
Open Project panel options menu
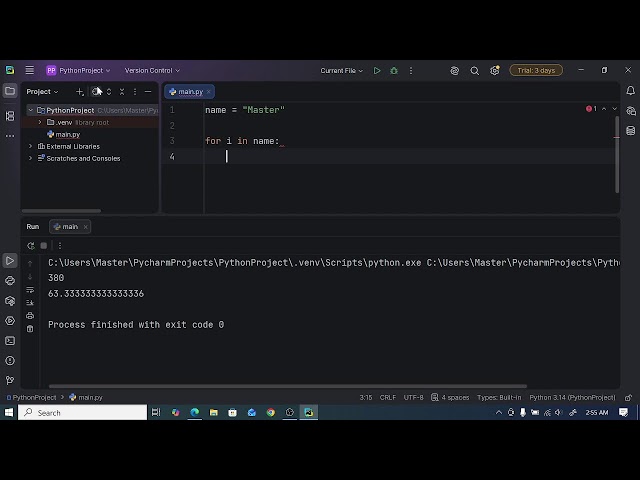click(135, 92)
